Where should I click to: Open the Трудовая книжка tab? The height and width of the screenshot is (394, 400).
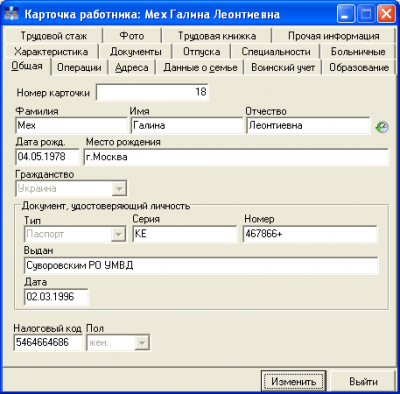coord(217,36)
